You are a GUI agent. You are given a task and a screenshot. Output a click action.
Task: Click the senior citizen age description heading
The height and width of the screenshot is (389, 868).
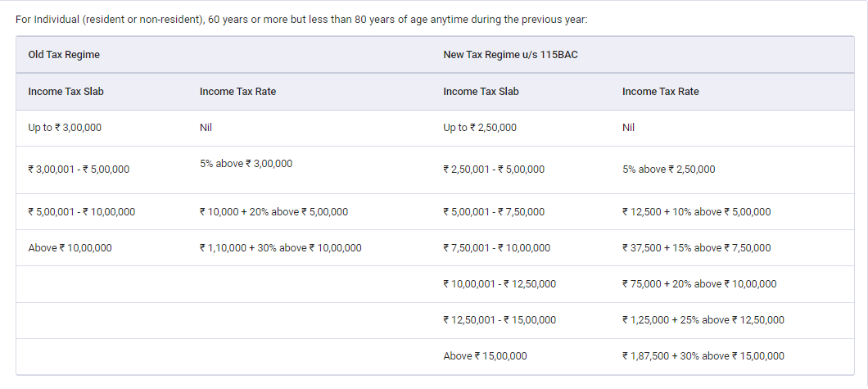[301, 19]
